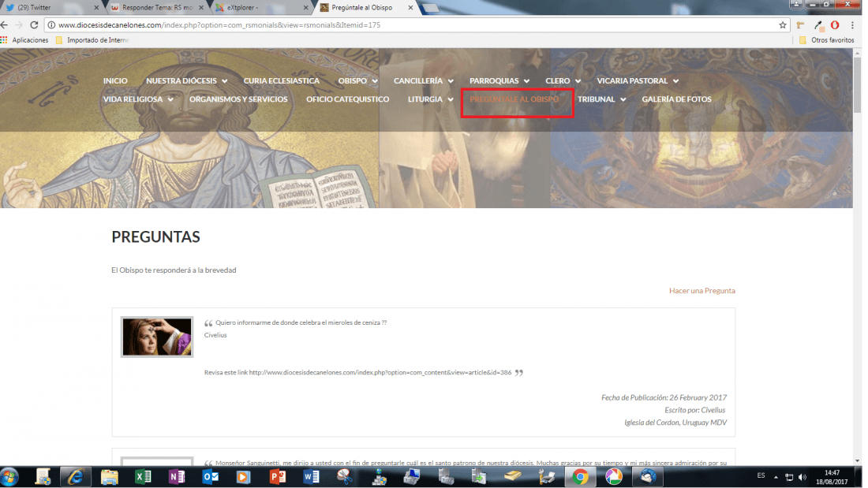Close the Twitter tab
This screenshot has height=488, width=868.
(x=96, y=8)
